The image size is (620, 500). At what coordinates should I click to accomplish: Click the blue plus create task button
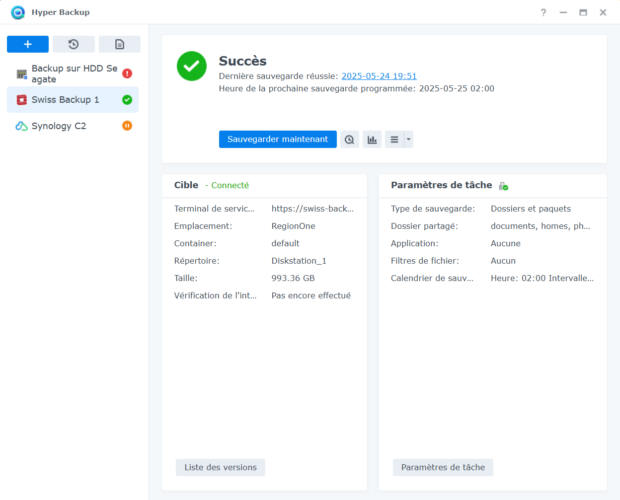point(28,44)
